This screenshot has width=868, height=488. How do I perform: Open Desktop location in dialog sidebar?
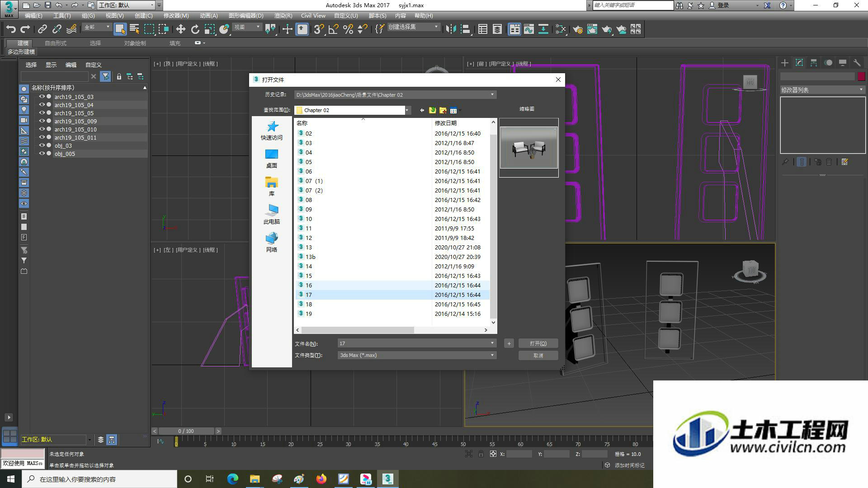(x=272, y=159)
